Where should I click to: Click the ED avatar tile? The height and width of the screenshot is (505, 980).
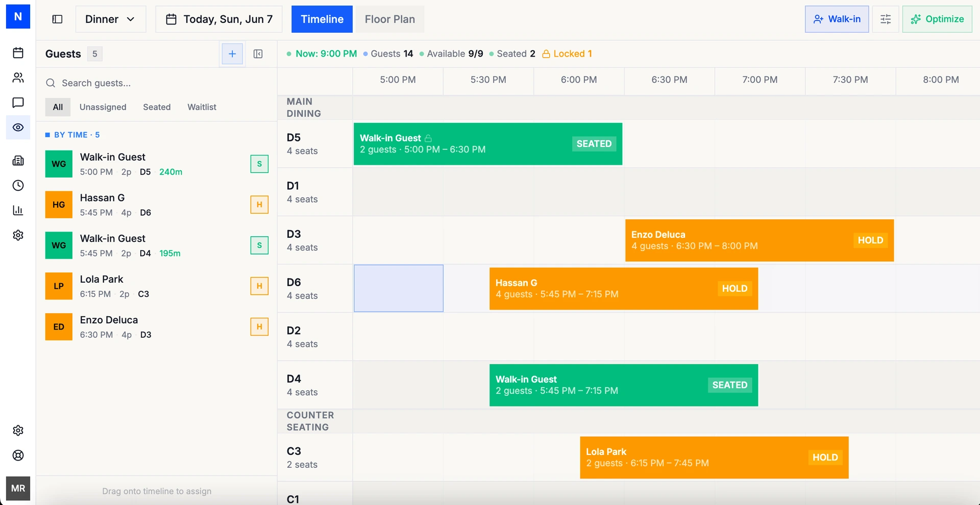59,327
